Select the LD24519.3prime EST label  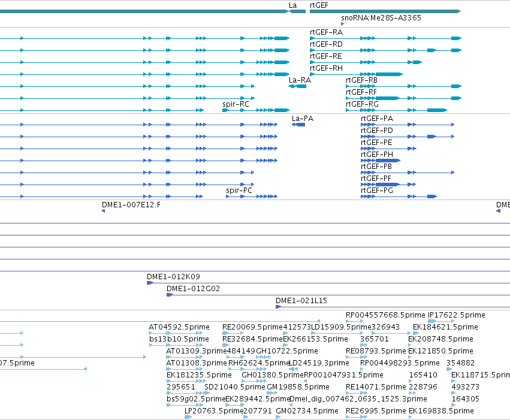[319, 364]
